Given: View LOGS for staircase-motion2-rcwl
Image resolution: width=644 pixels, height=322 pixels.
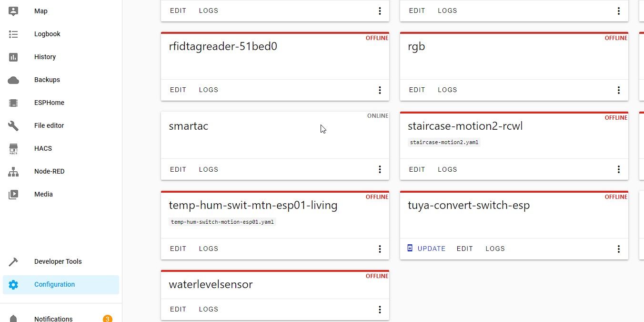Looking at the screenshot, I should [x=447, y=169].
